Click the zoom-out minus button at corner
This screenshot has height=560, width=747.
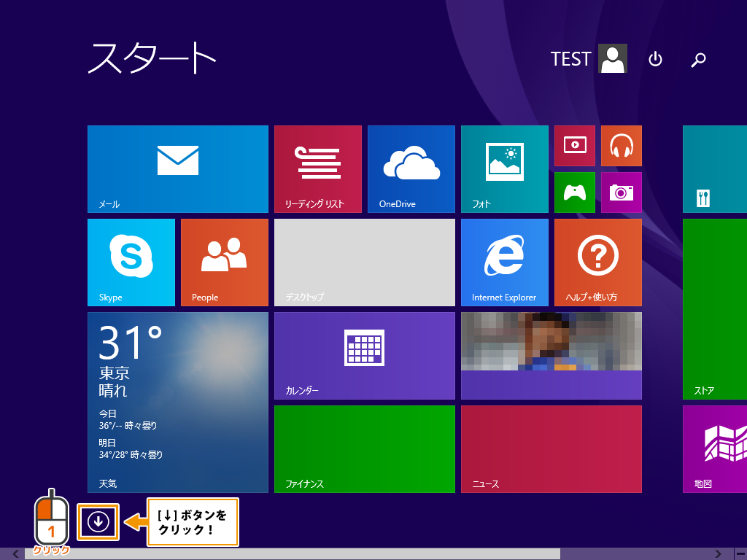740,554
